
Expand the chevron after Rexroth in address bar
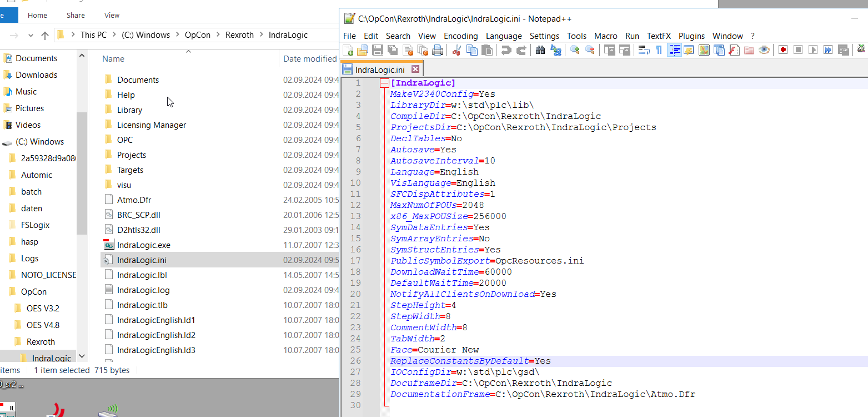(x=261, y=35)
